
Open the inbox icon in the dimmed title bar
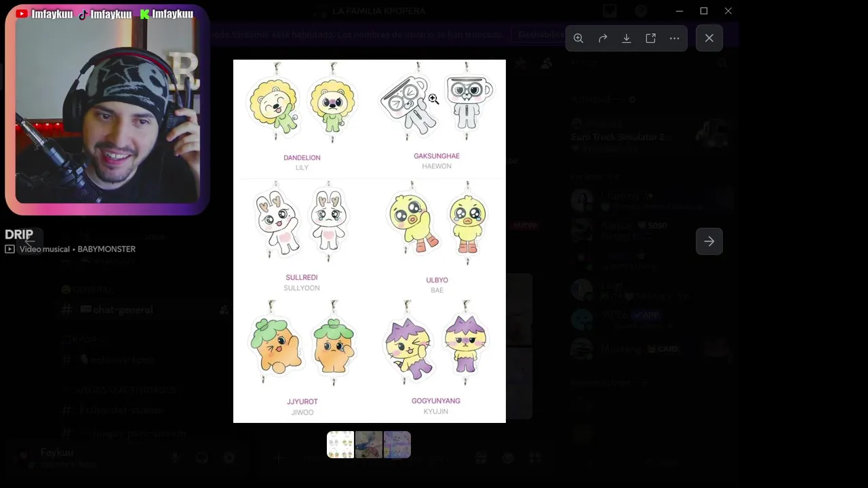point(610,11)
